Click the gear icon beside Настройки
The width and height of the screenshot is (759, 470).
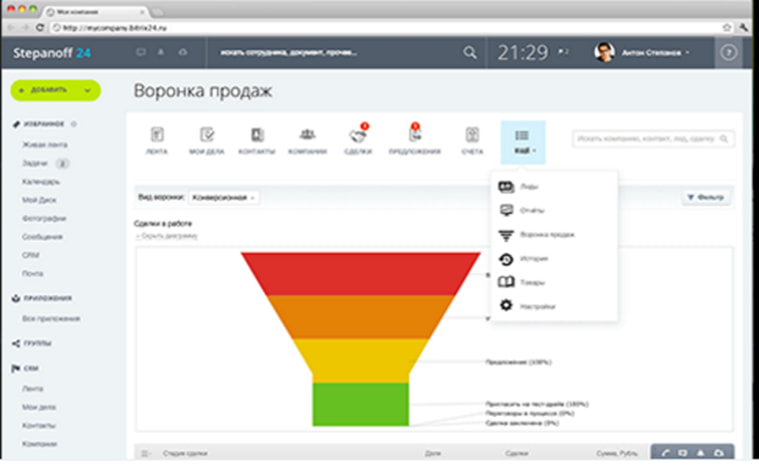(x=506, y=305)
